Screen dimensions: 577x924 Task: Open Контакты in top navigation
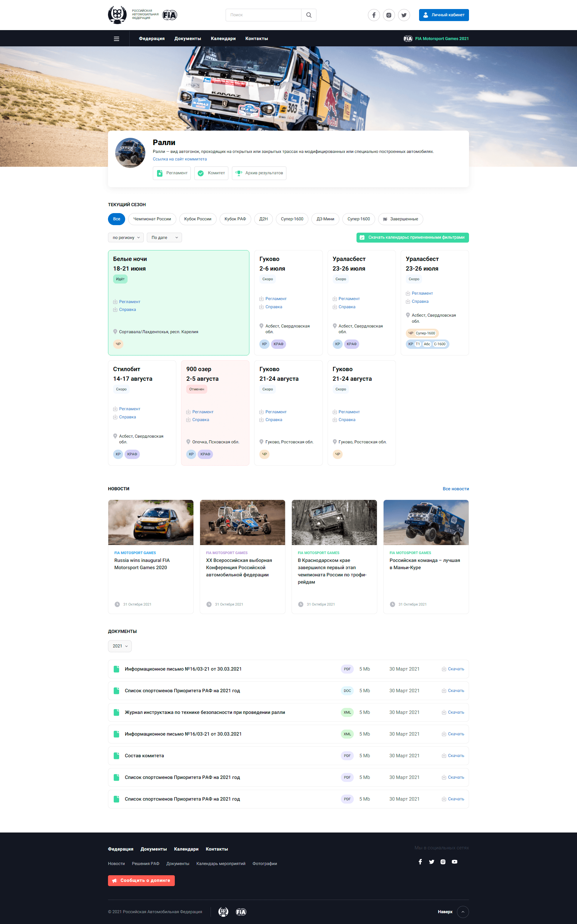256,39
